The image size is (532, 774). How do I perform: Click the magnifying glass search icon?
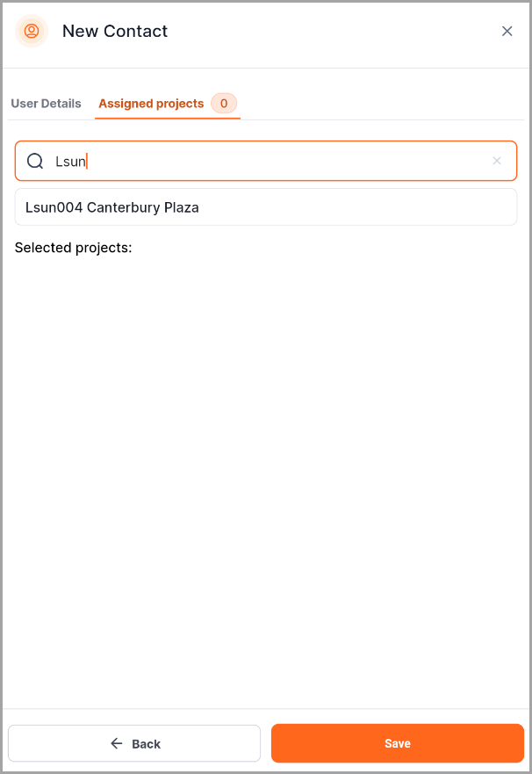tap(35, 161)
